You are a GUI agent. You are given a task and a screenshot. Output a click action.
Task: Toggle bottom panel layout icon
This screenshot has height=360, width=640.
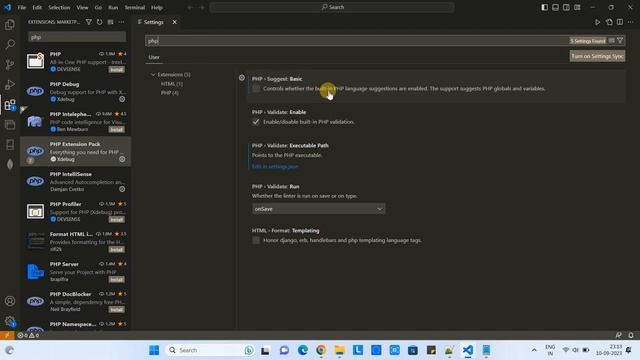[x=556, y=7]
